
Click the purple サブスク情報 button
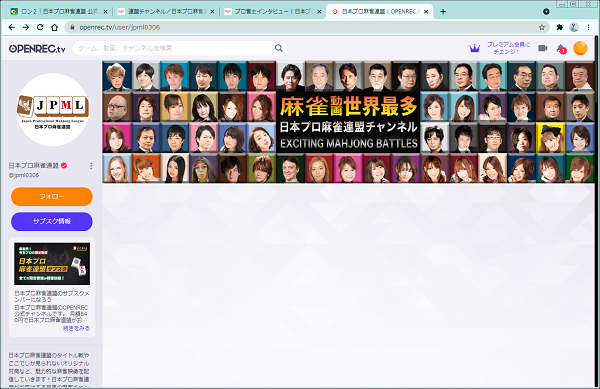click(52, 221)
